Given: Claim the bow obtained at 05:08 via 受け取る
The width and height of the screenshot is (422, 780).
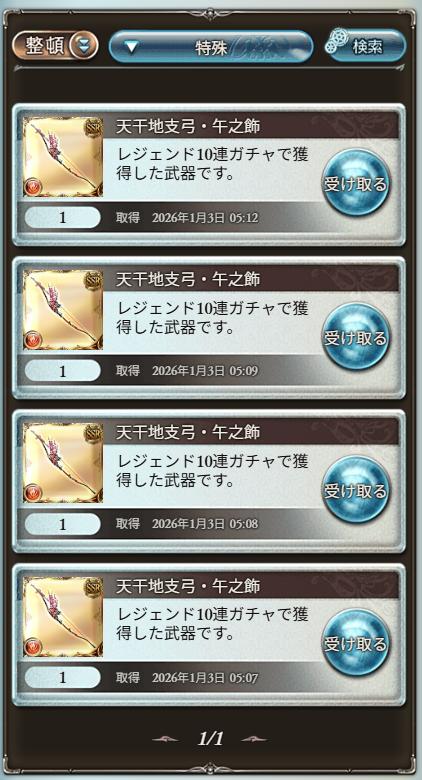Looking at the screenshot, I should [356, 490].
